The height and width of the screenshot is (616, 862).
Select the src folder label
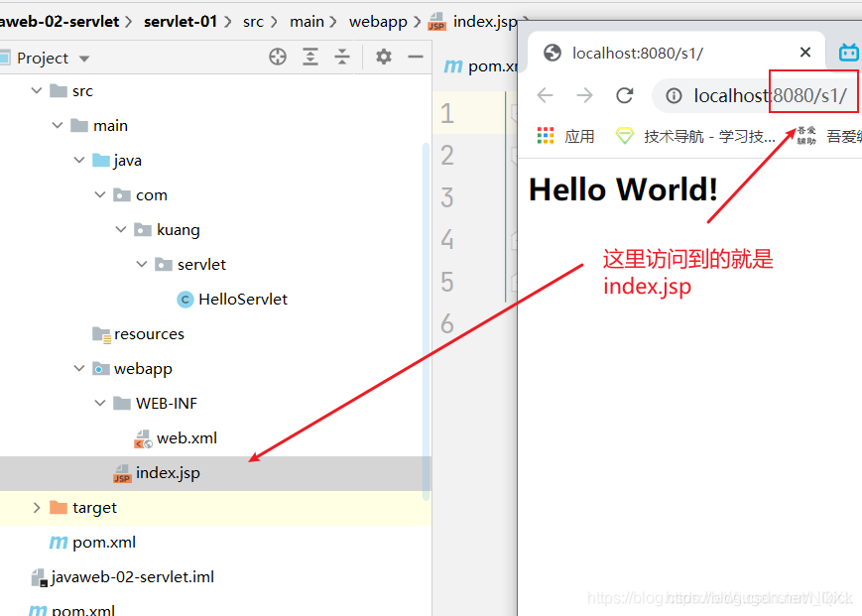point(82,90)
